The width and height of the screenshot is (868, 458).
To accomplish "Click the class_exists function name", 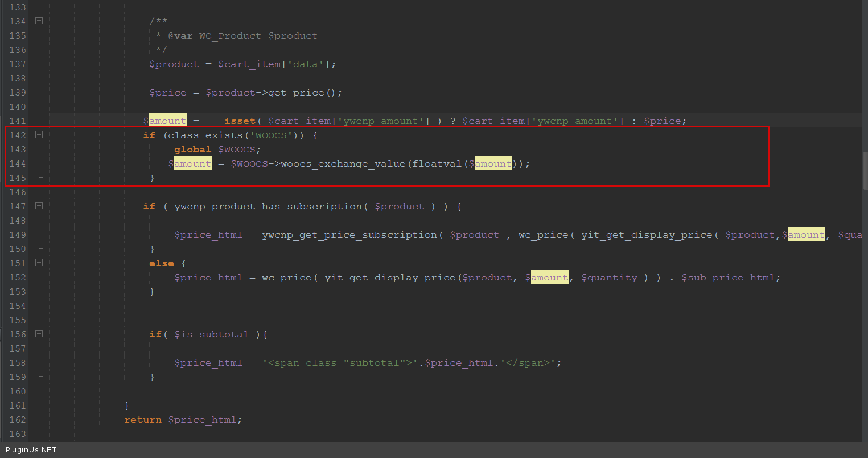I will (x=205, y=135).
